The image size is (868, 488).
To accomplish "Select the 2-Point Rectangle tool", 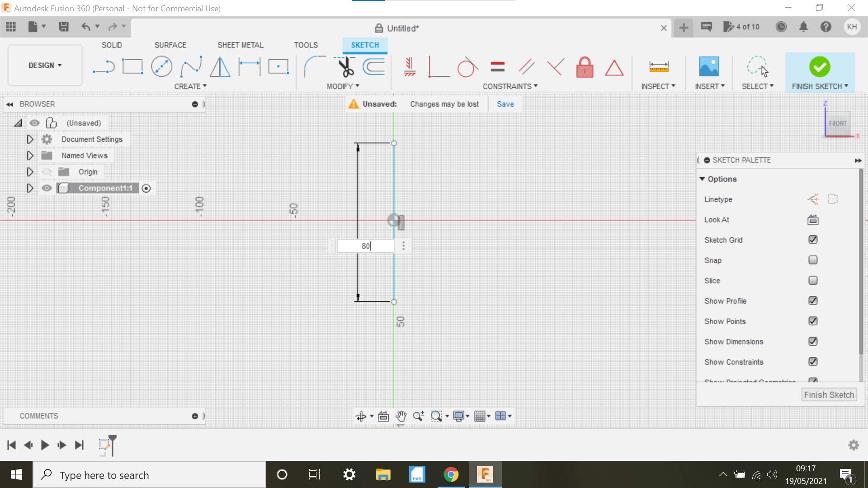I will point(132,66).
